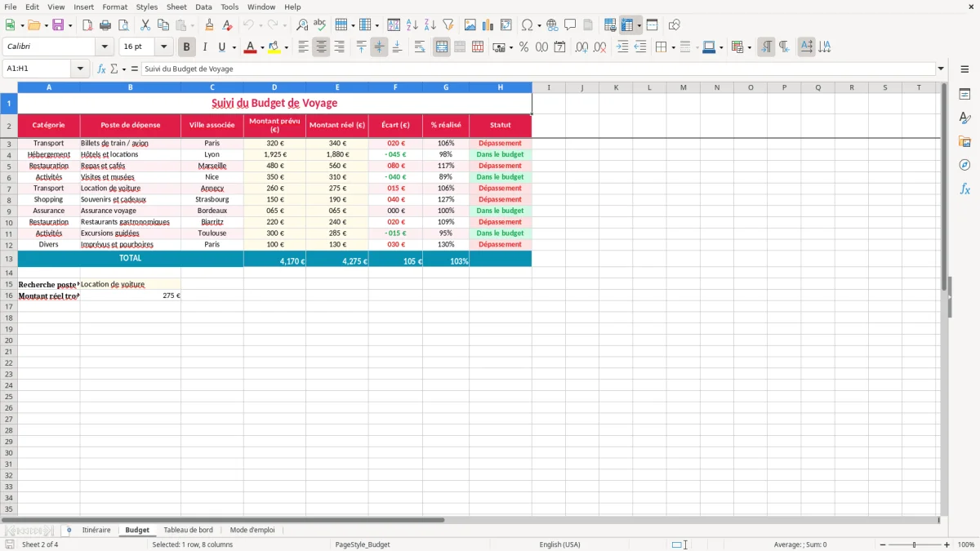Open the Sheet menu
The height and width of the screenshot is (551, 980).
[x=176, y=7]
